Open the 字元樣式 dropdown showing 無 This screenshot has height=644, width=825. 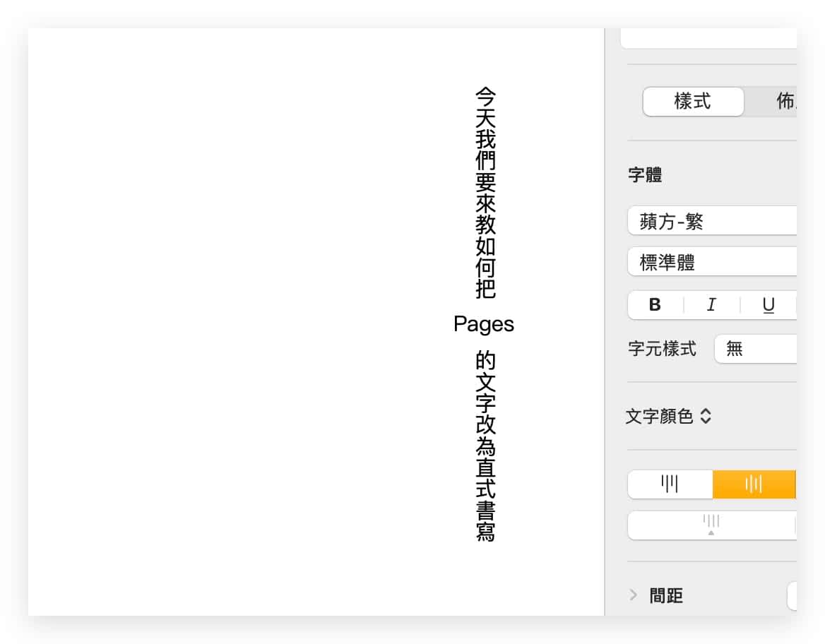click(754, 349)
